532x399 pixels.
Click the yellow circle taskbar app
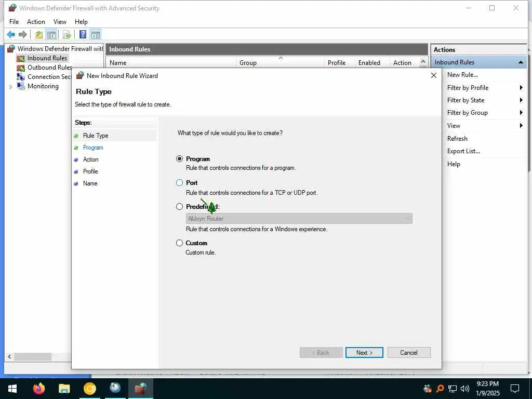[x=90, y=389]
